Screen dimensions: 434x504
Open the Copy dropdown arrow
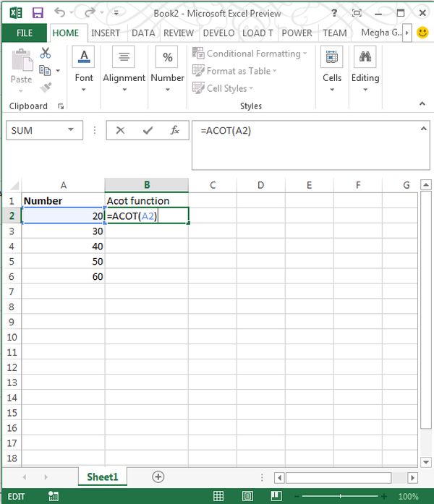pos(58,70)
